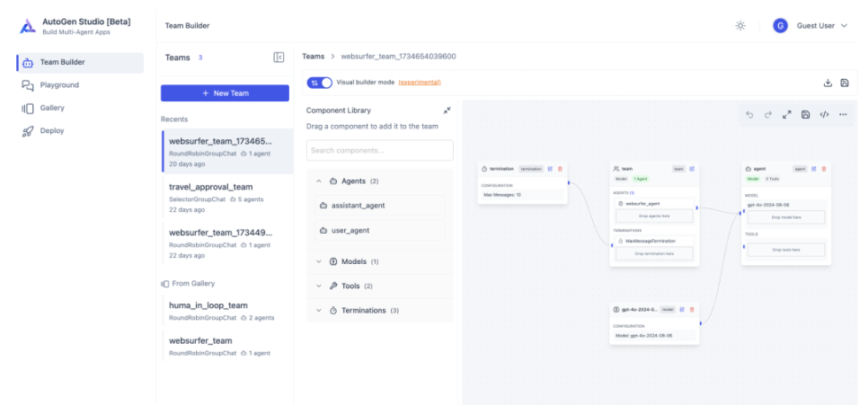Focus the Search components field

click(380, 150)
